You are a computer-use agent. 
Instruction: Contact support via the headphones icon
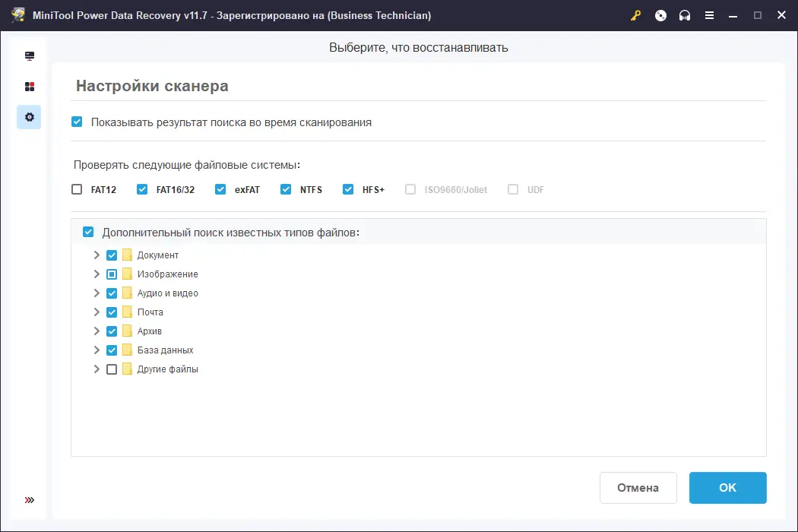click(684, 15)
